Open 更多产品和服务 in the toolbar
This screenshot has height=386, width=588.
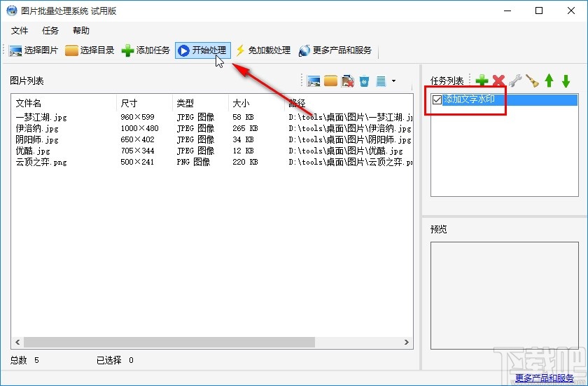335,50
